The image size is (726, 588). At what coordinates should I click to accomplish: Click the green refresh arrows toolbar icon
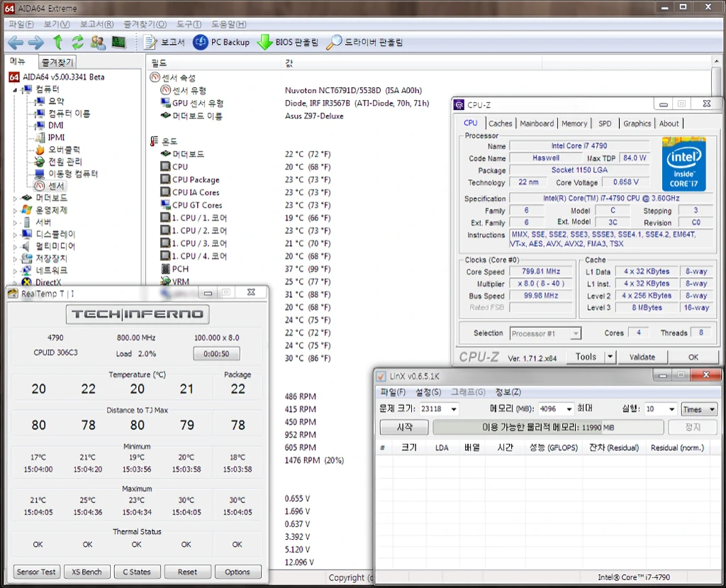77,43
